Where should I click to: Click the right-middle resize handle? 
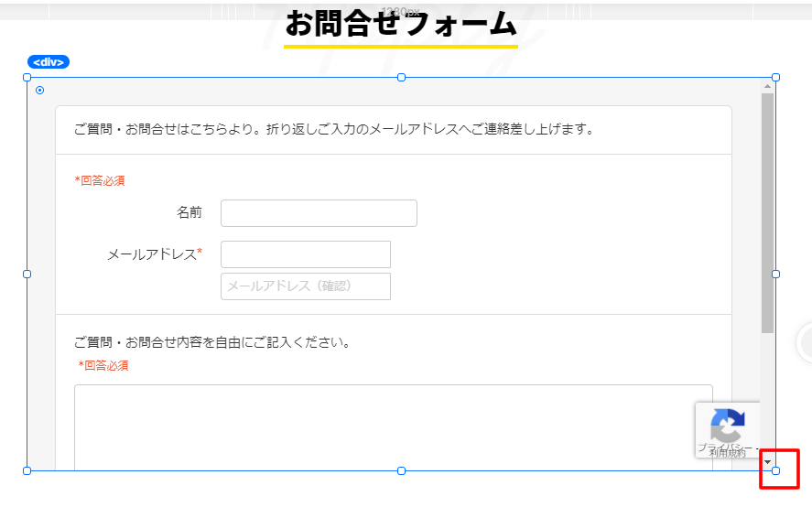[776, 274]
